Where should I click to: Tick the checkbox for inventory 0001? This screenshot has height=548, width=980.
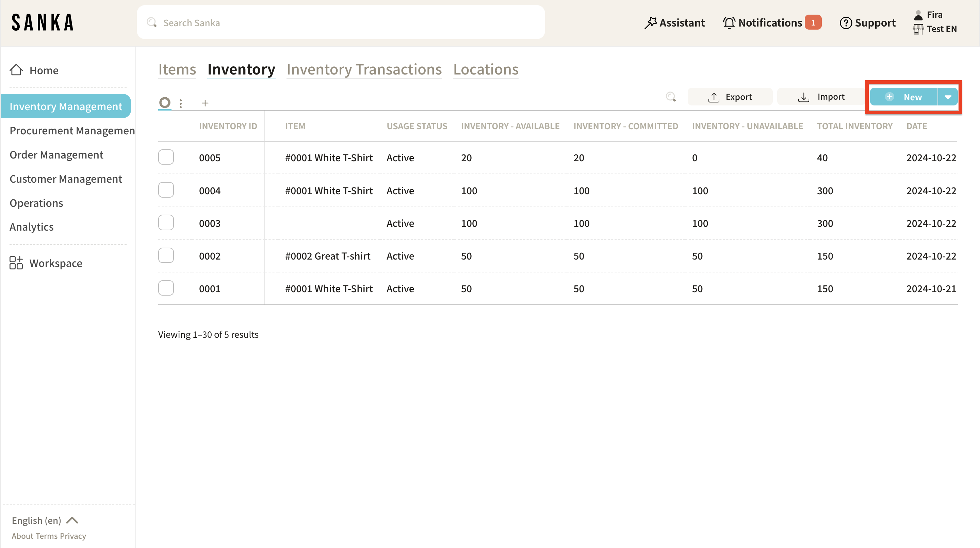[166, 288]
